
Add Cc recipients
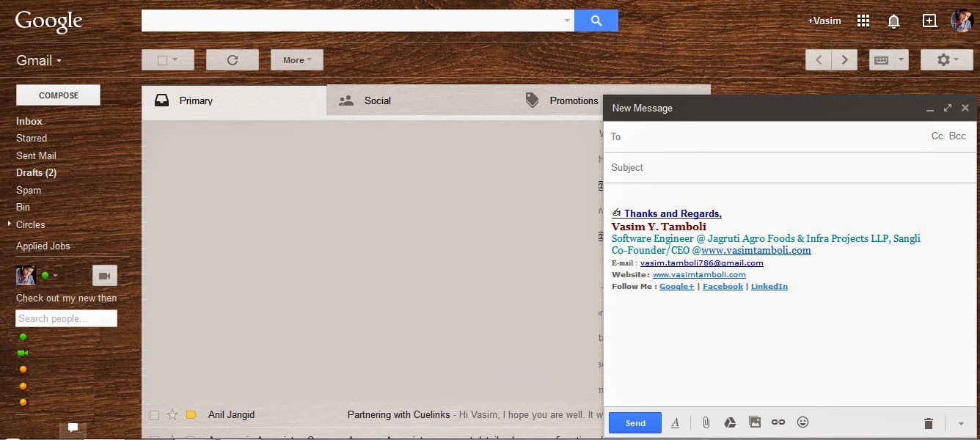pos(937,136)
